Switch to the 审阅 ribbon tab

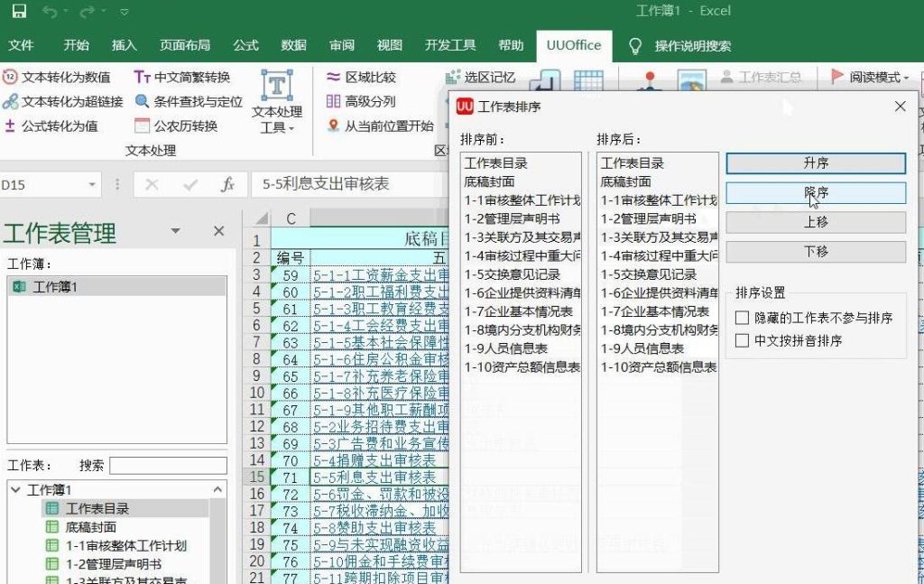[x=342, y=45]
